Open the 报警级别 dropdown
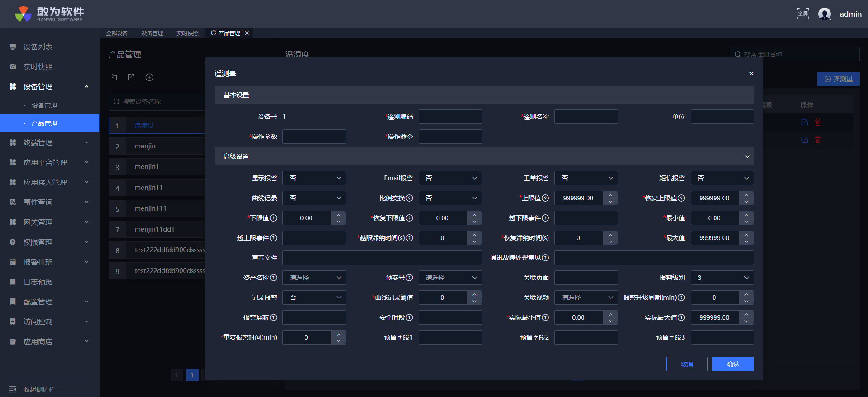Image resolution: width=868 pixels, height=397 pixels. [x=722, y=278]
